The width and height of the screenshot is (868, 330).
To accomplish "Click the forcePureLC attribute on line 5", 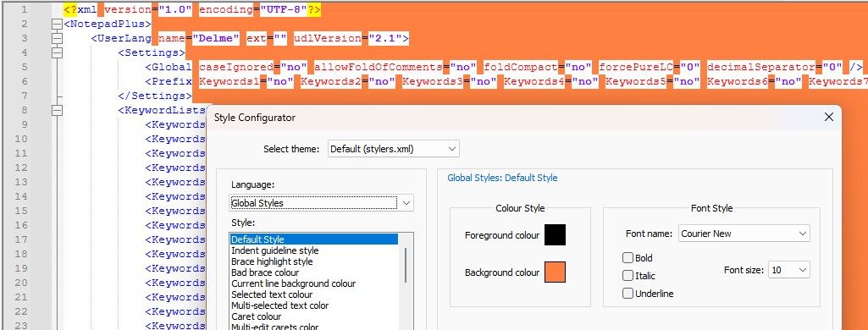I will (636, 68).
